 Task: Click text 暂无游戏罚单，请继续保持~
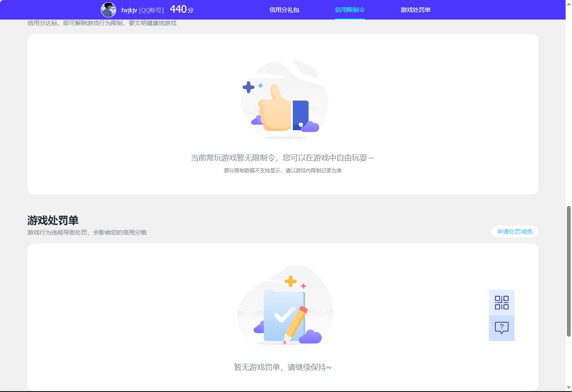coord(283,367)
